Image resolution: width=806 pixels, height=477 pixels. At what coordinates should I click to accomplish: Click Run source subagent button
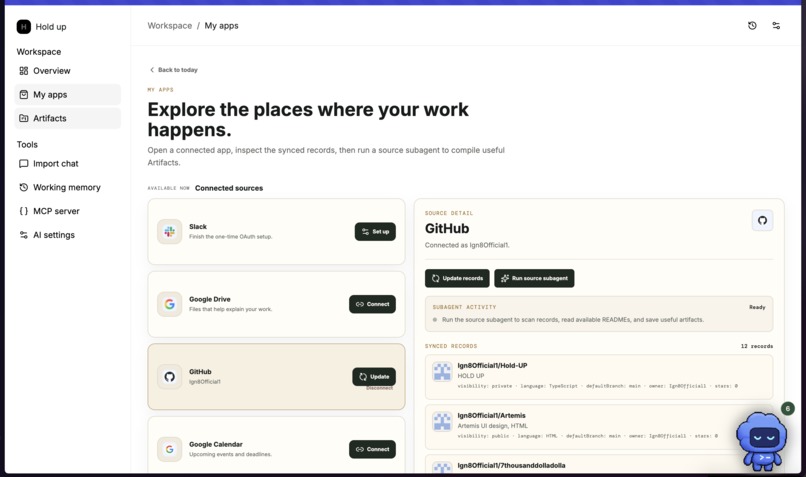point(534,278)
